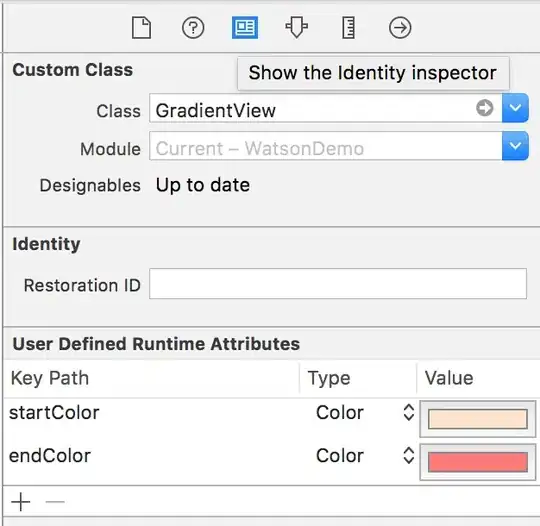Image resolution: width=540 pixels, height=526 pixels.
Task: Click the Custom Class section heading
Action: coord(73,70)
